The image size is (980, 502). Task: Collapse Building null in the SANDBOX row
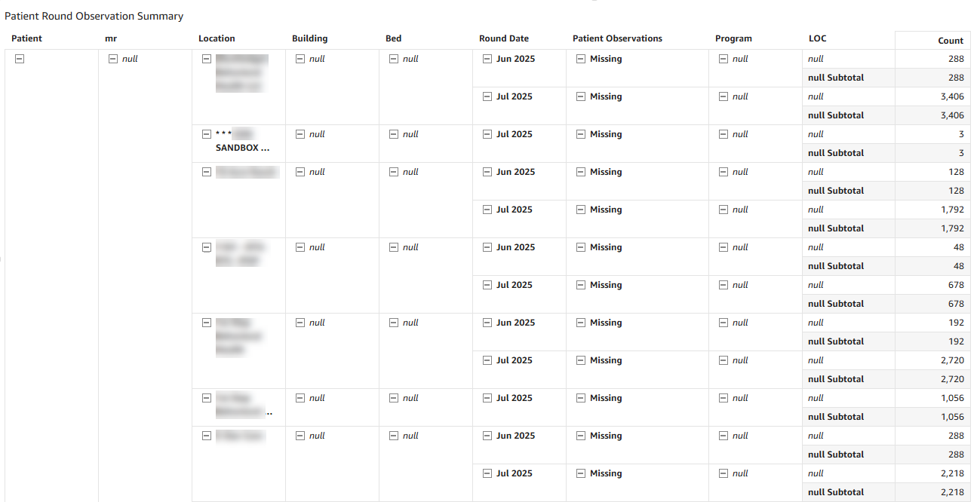click(x=300, y=134)
